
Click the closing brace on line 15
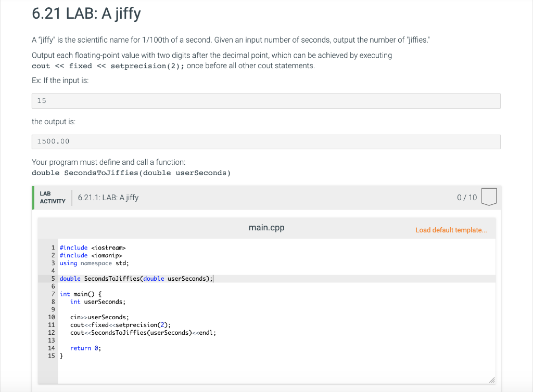[61, 356]
